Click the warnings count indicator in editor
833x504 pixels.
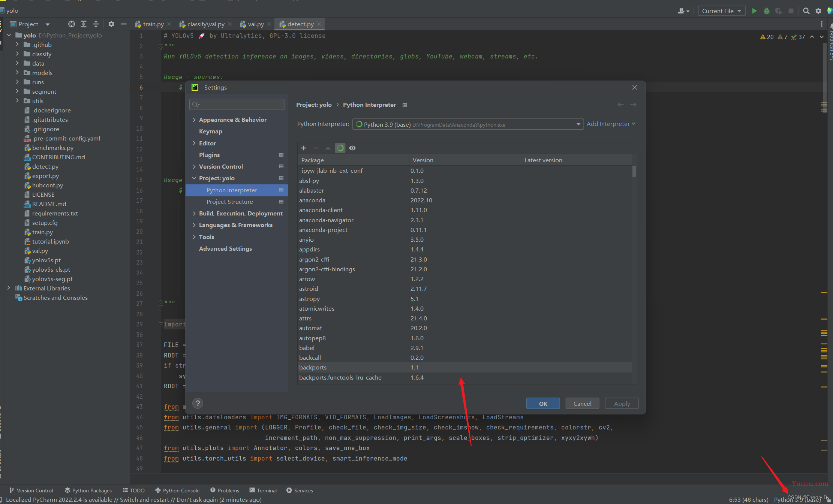767,37
